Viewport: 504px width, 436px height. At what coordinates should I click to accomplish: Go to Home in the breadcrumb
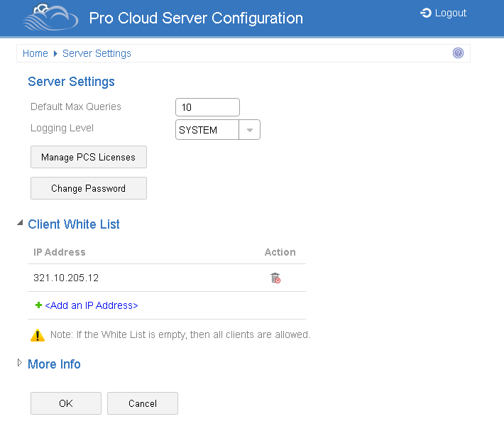[x=35, y=53]
